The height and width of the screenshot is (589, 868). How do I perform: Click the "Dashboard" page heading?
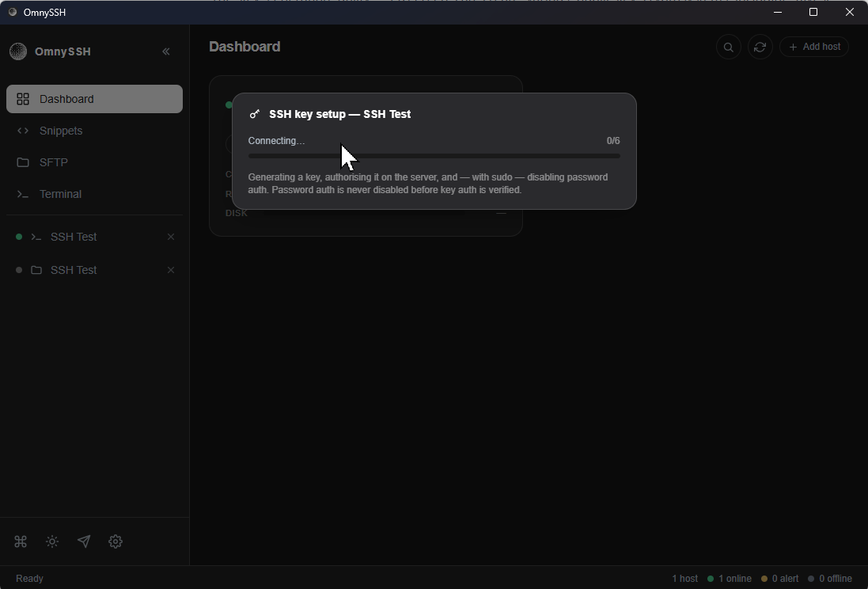[244, 47]
